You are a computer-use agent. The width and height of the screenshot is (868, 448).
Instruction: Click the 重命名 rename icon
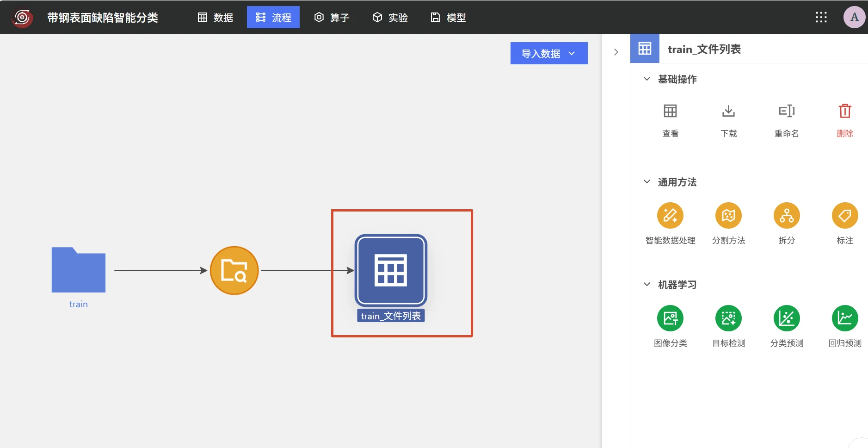click(787, 111)
